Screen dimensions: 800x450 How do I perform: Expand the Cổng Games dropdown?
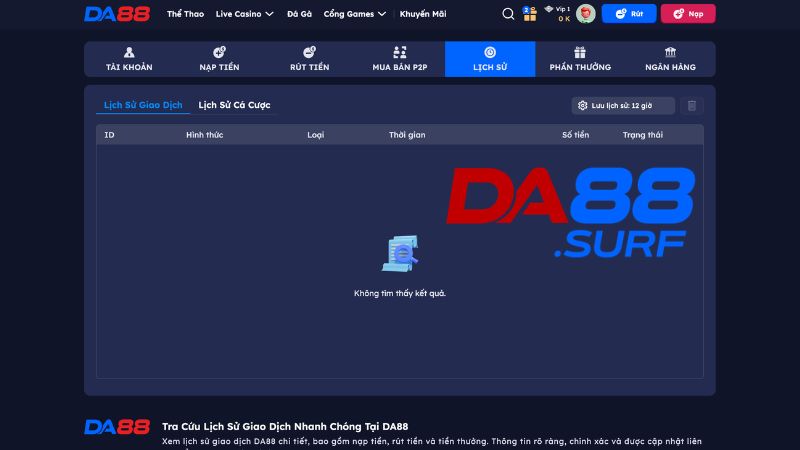(x=355, y=14)
